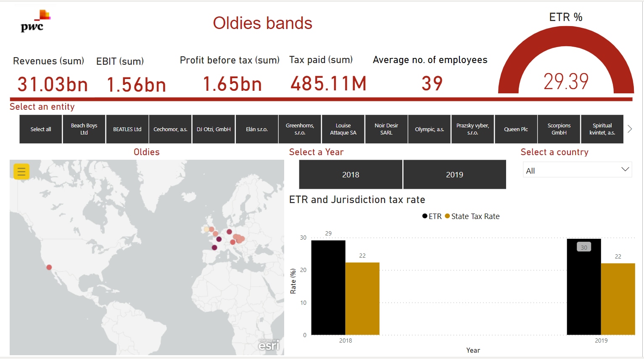This screenshot has width=644, height=359.
Task: Toggle the Select all entity tile
Action: click(x=41, y=129)
